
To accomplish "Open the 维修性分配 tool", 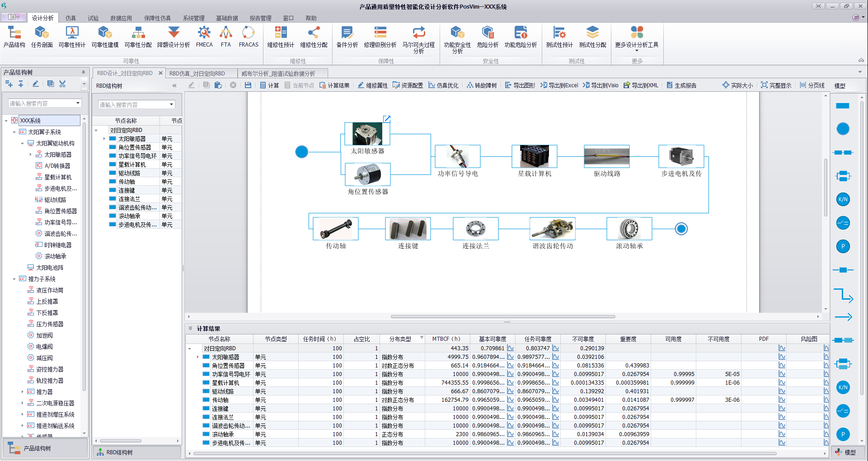I will pyautogui.click(x=314, y=37).
